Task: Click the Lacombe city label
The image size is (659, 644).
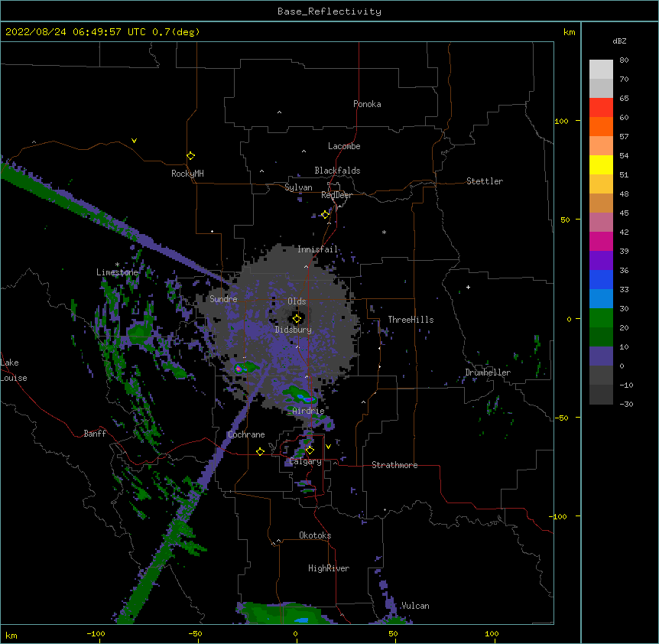Action: (x=344, y=146)
